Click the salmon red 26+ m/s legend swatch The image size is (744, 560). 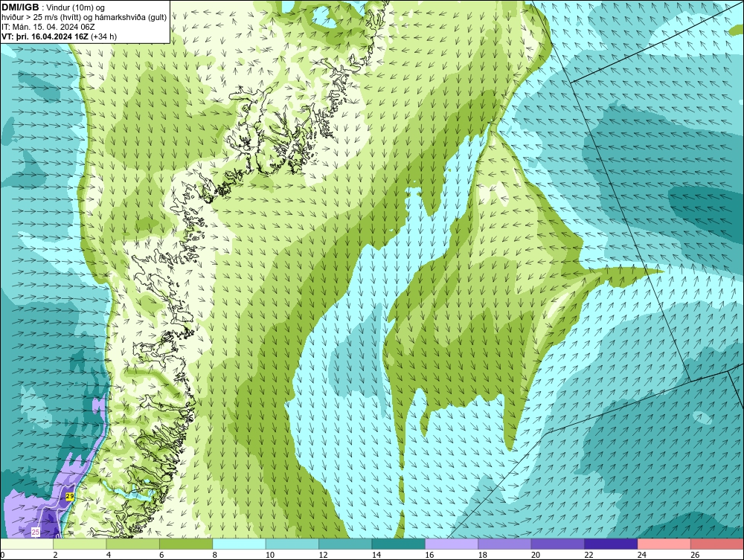click(717, 544)
